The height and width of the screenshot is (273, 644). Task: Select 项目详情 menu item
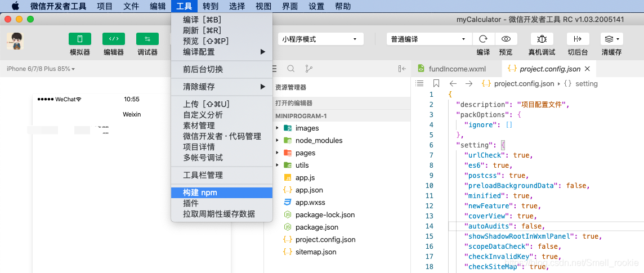tap(222, 147)
